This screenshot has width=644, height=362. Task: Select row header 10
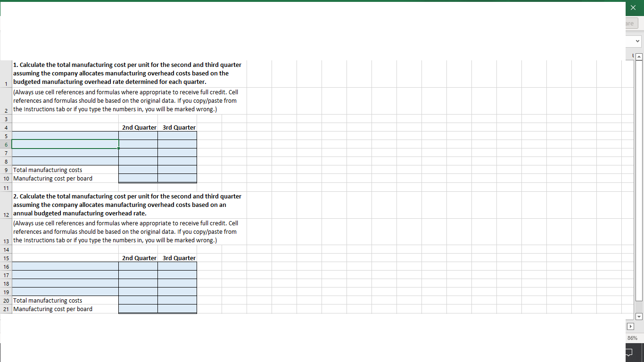coord(6,179)
